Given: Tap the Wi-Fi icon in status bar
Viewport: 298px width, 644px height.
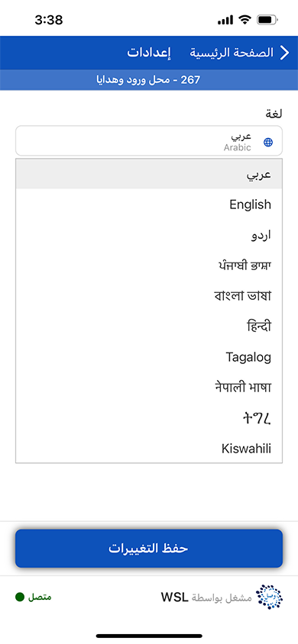Looking at the screenshot, I should [245, 20].
